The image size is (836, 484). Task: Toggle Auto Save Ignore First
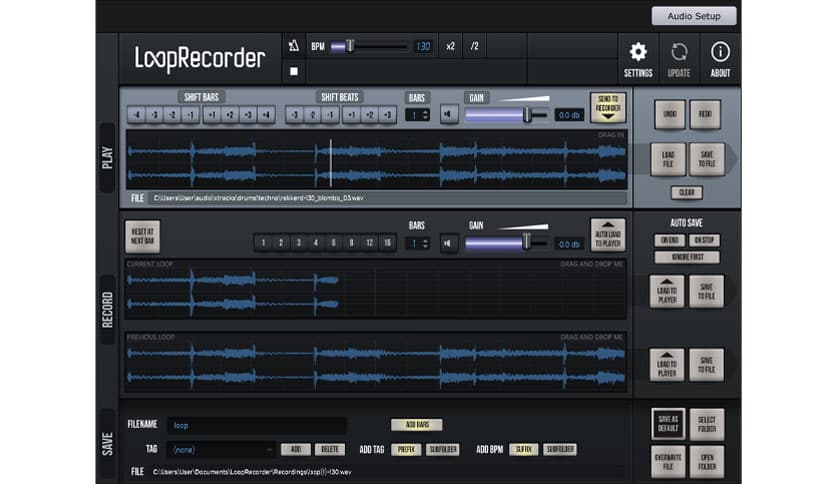click(x=687, y=257)
